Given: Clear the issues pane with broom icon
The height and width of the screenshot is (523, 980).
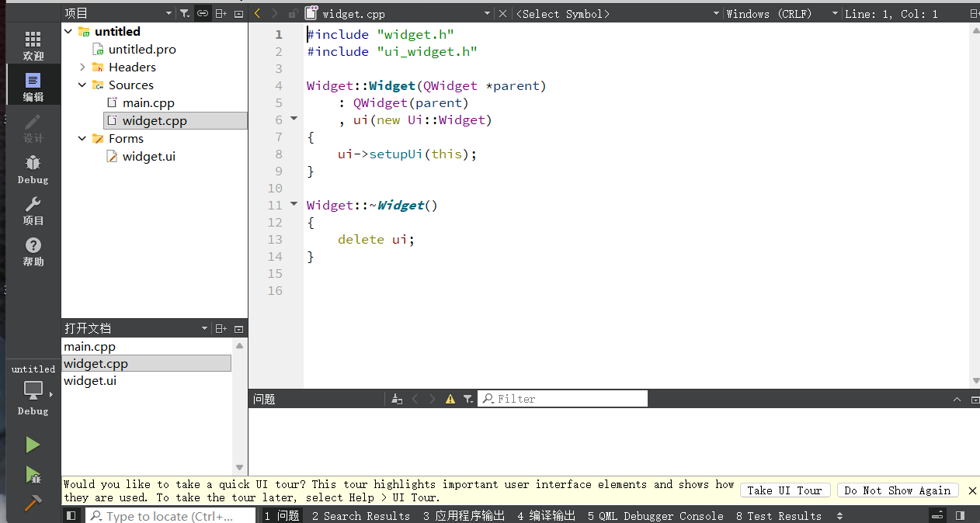Looking at the screenshot, I should [397, 399].
